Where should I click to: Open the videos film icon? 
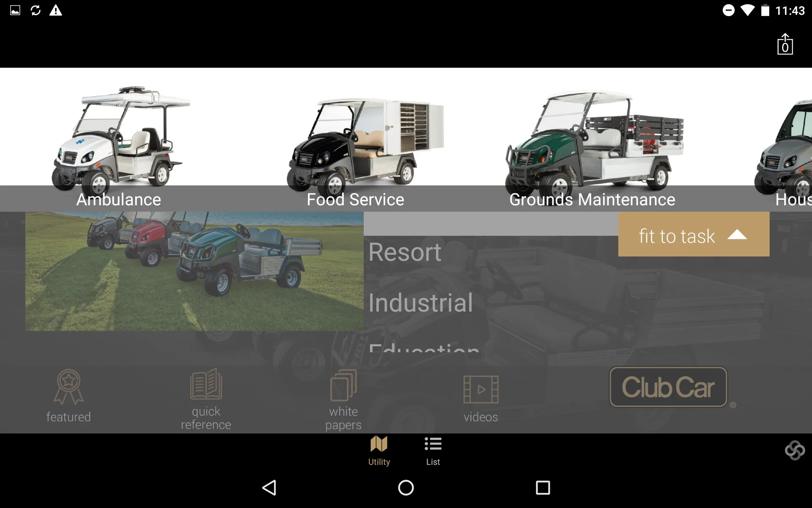click(481, 389)
